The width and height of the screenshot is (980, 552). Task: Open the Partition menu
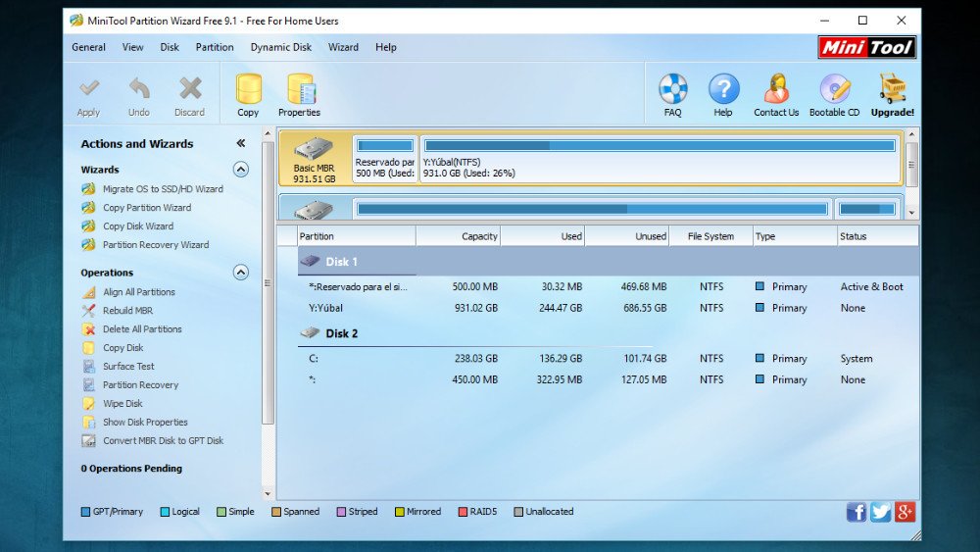click(214, 47)
